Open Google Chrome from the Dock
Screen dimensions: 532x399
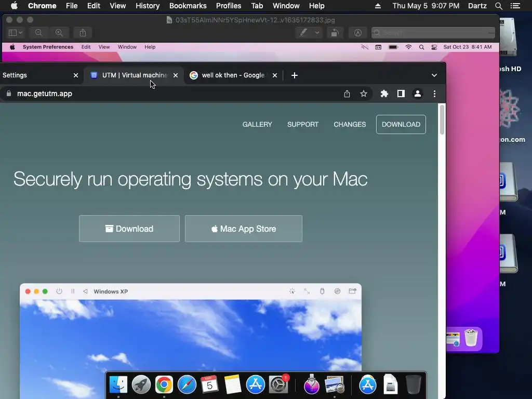tap(164, 385)
